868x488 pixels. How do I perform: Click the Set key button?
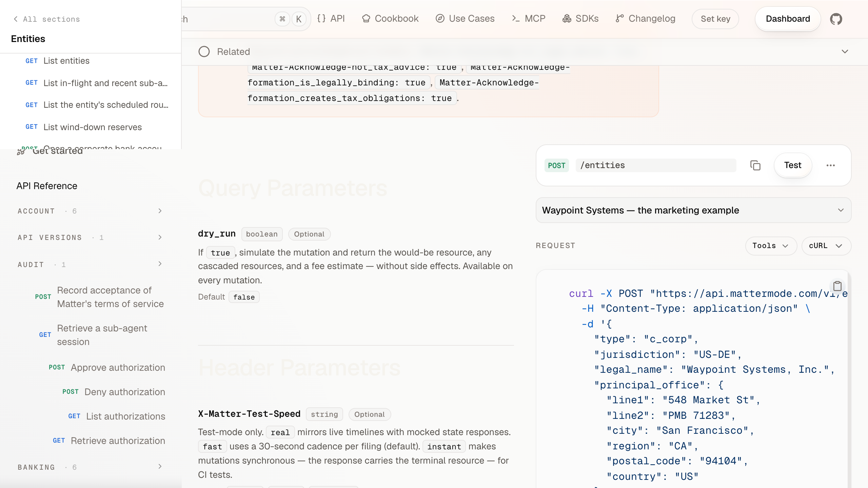tap(715, 19)
